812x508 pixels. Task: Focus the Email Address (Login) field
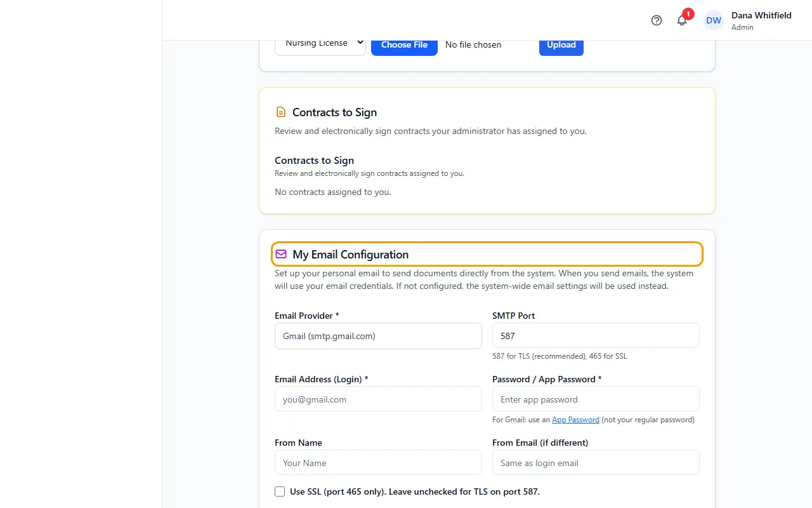[378, 399]
